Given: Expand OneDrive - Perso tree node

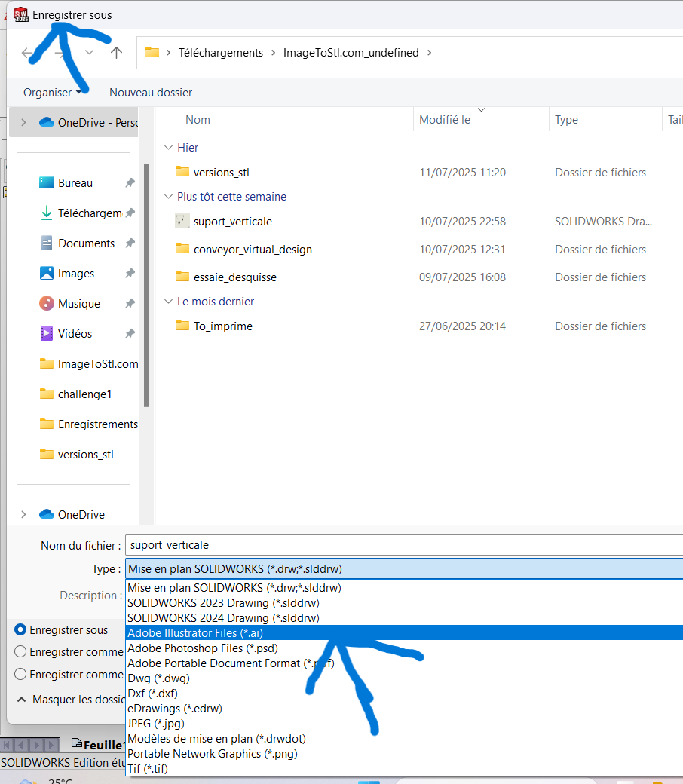Looking at the screenshot, I should point(23,122).
